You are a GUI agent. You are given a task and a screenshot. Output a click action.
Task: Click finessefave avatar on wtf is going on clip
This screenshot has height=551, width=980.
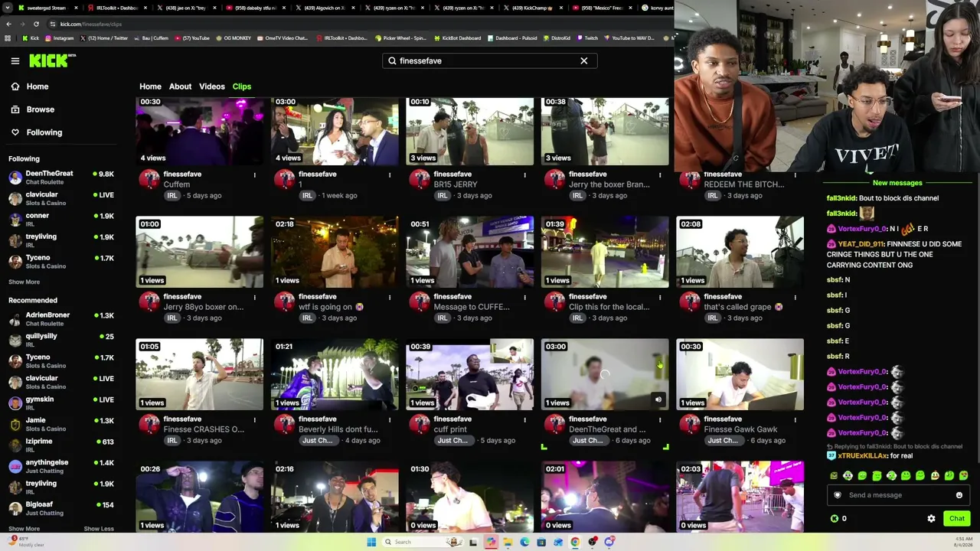click(285, 302)
